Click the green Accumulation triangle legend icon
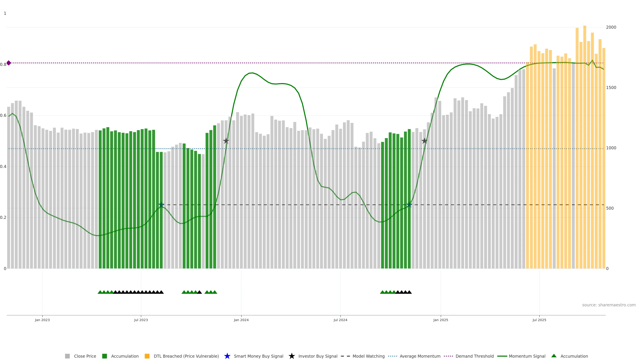 554,356
